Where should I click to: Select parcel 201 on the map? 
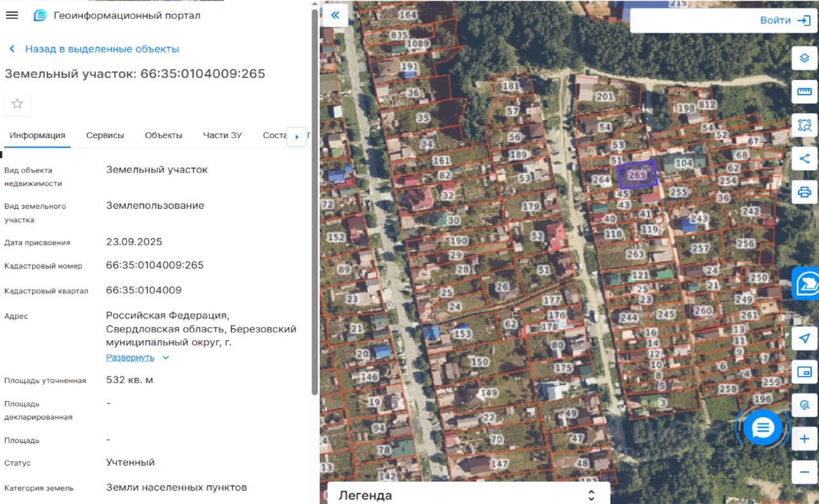pos(605,97)
